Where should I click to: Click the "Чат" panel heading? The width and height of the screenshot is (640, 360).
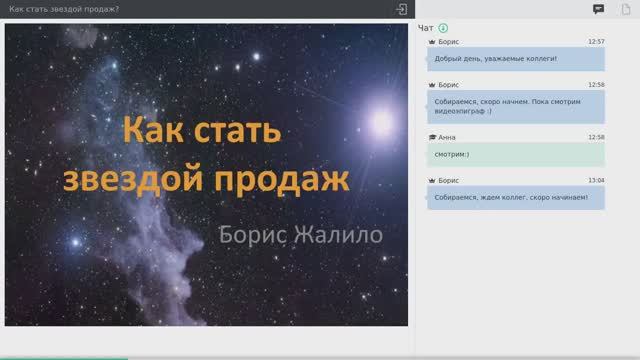(425, 28)
